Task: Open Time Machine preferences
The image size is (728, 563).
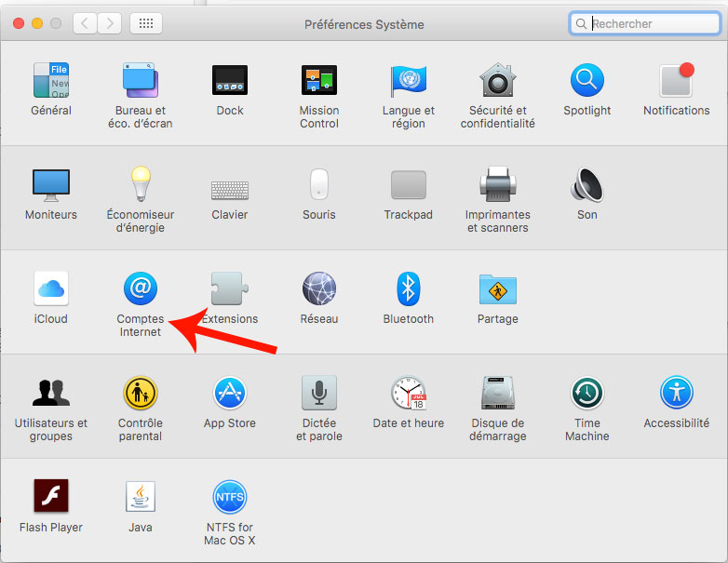Action: click(x=586, y=394)
